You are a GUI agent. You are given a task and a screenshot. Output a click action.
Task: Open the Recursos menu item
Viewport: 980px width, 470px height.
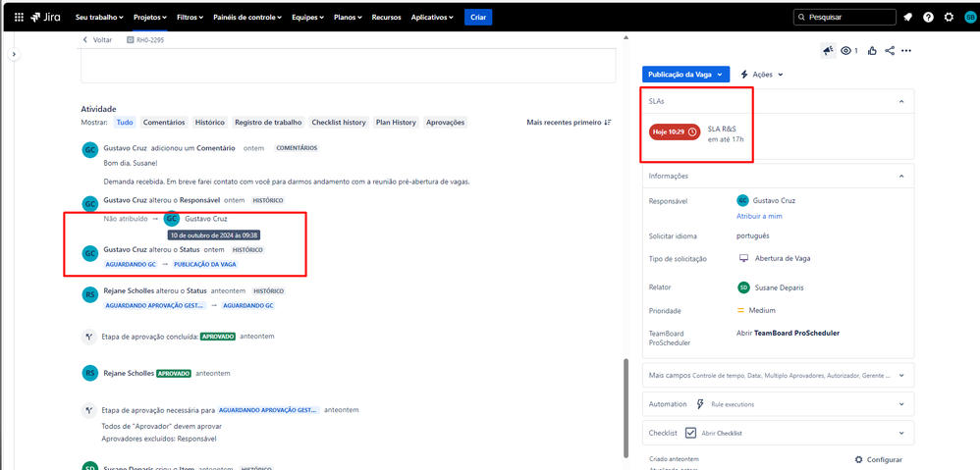pyautogui.click(x=386, y=18)
